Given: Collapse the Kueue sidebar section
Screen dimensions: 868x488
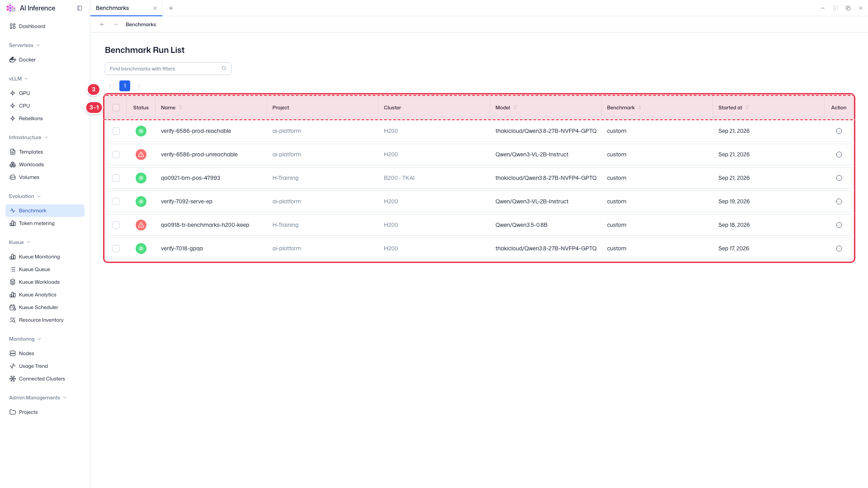Looking at the screenshot, I should click(x=20, y=242).
